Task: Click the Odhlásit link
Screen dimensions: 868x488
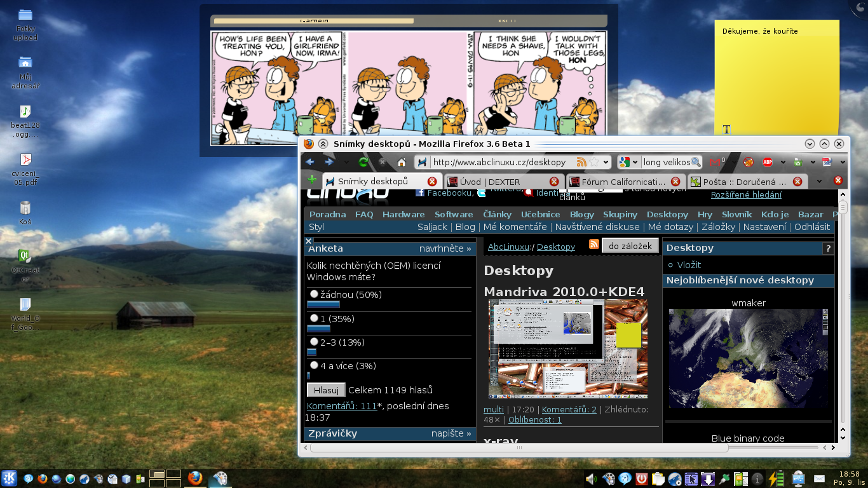Action: tap(812, 227)
